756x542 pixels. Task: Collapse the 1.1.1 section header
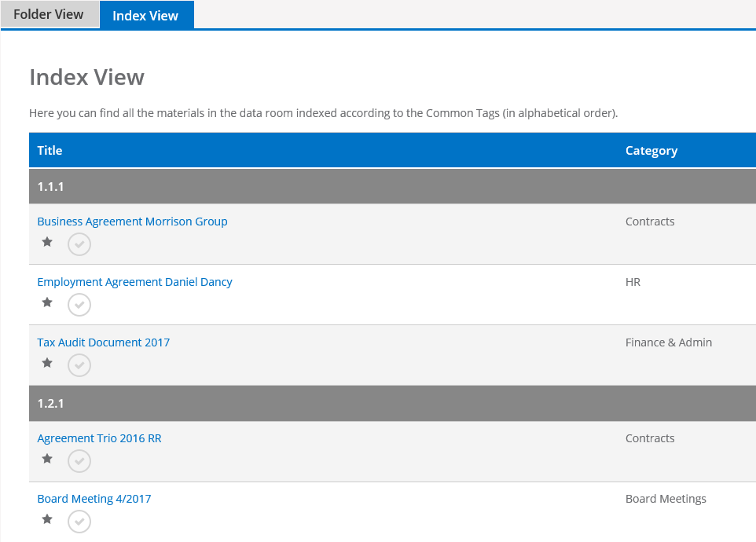pos(392,186)
